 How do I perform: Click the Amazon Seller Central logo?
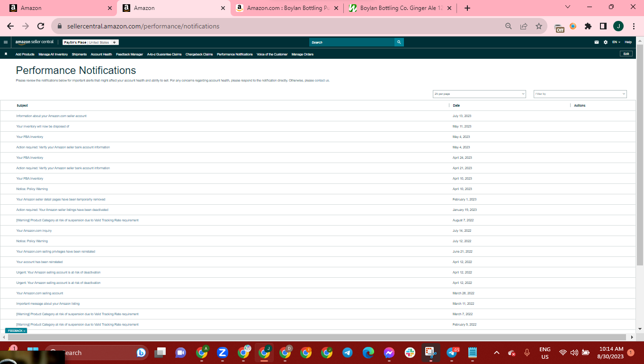click(x=35, y=42)
